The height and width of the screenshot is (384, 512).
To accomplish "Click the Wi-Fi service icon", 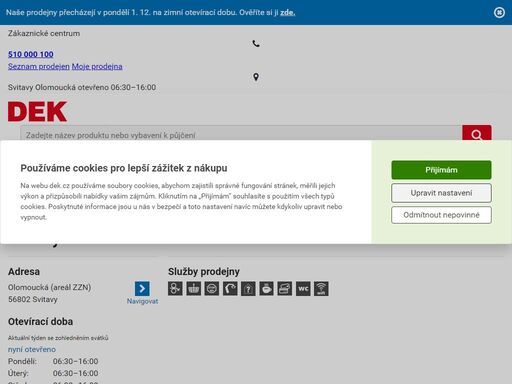I will [321, 289].
